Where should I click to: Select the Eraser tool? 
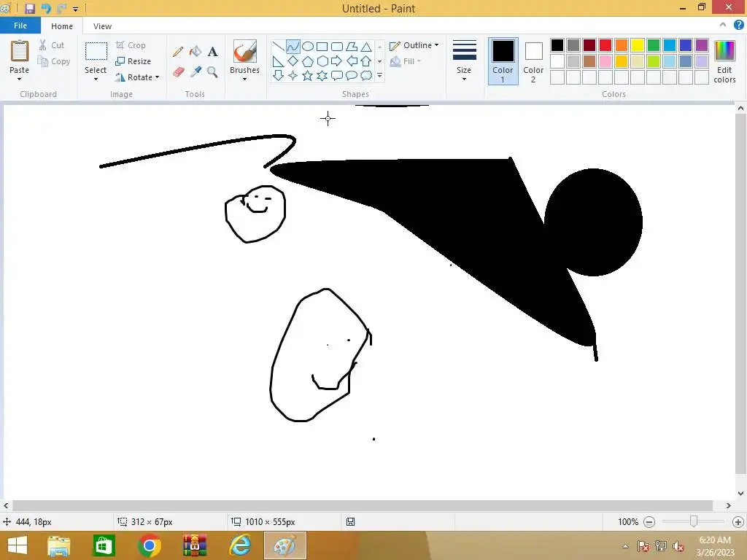click(x=178, y=72)
